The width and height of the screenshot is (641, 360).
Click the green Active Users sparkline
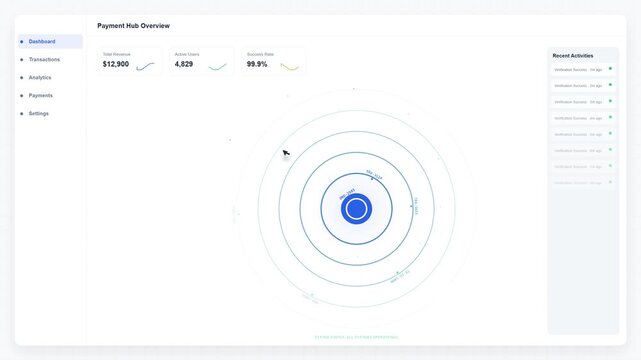pyautogui.click(x=217, y=67)
